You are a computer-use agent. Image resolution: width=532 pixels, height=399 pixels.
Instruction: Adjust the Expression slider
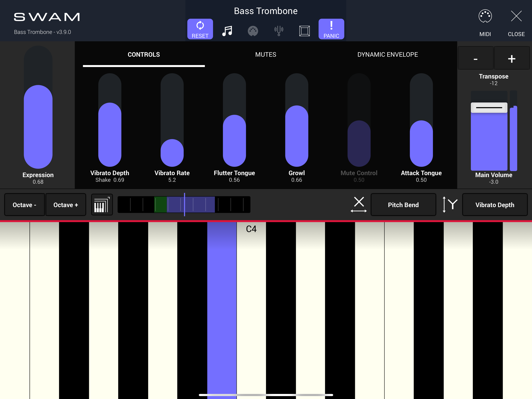tap(38, 107)
